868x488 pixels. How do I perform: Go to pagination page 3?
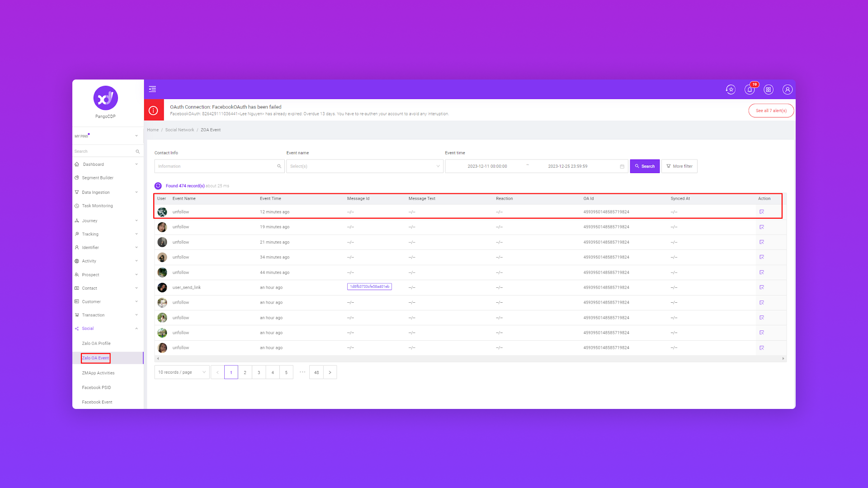click(259, 372)
